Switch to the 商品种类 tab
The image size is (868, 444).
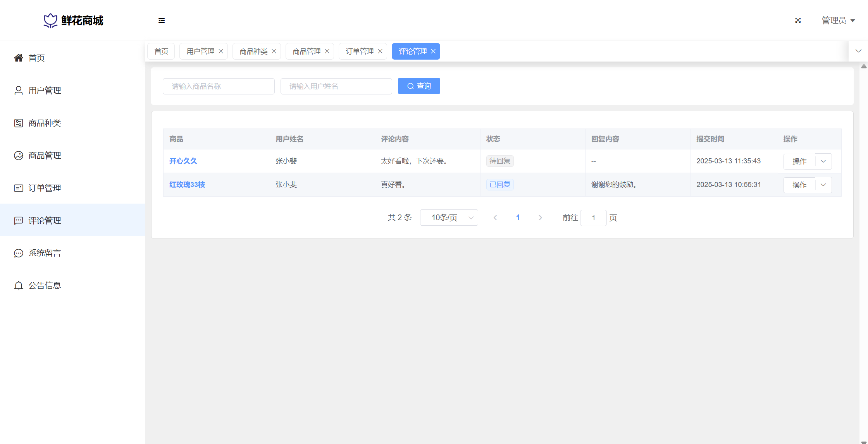pyautogui.click(x=253, y=51)
